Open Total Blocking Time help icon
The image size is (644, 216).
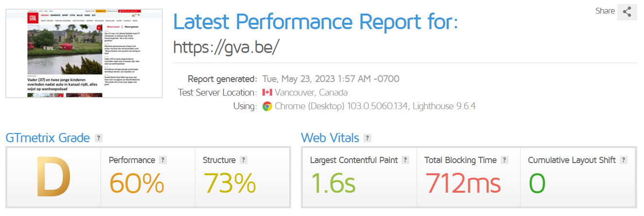point(505,160)
